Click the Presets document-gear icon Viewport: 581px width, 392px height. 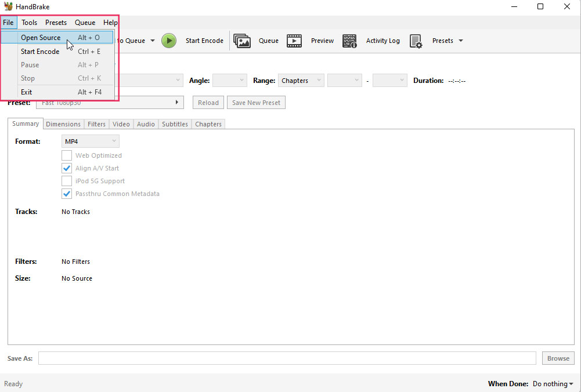pyautogui.click(x=416, y=41)
